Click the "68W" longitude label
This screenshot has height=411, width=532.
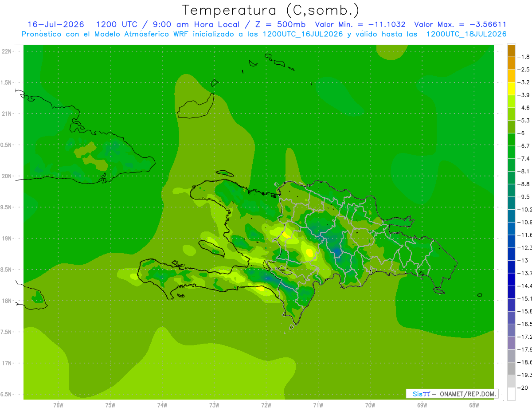[473, 405]
